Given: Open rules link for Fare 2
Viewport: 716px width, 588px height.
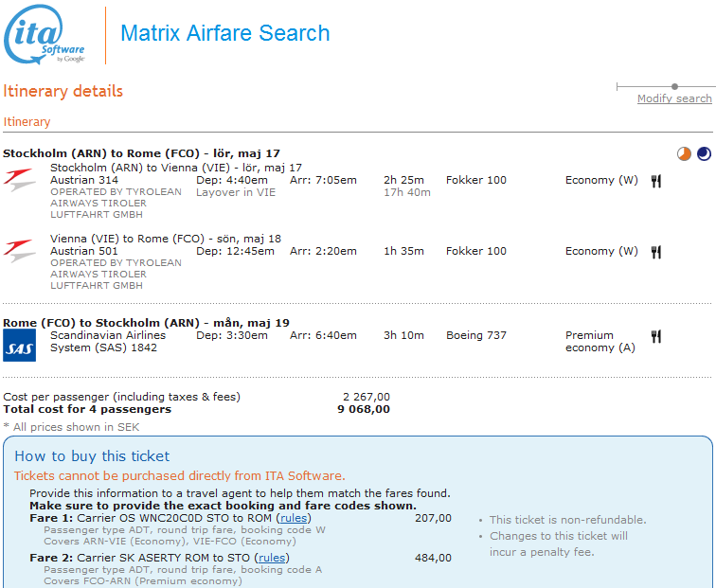Looking at the screenshot, I should [x=274, y=558].
